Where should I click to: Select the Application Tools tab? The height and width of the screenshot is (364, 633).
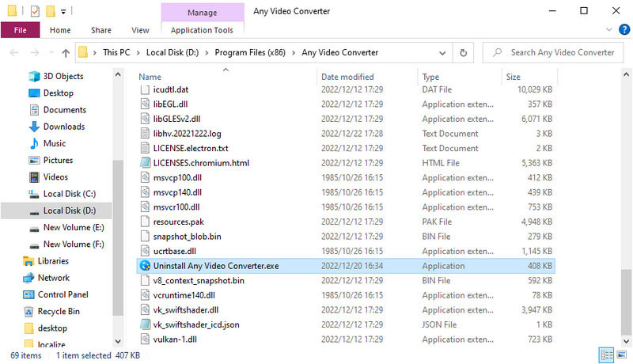pos(202,30)
